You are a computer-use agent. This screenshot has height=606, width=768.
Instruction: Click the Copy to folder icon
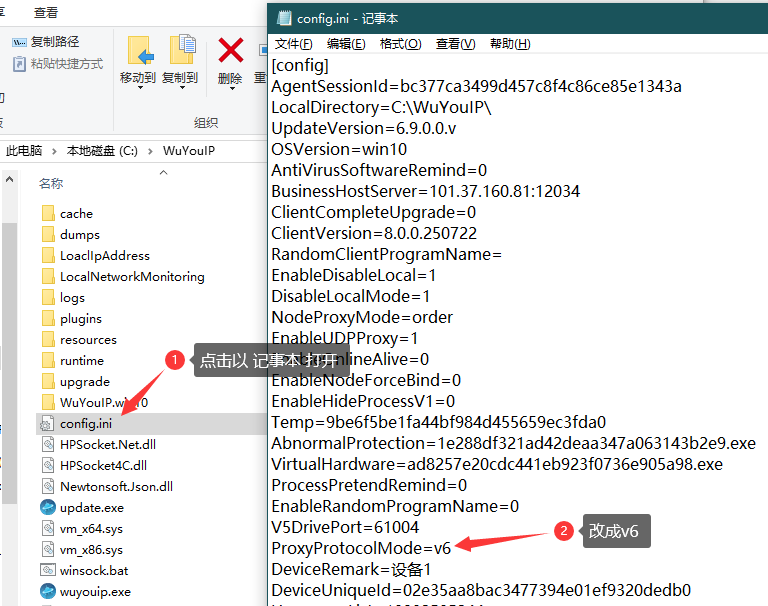tap(182, 49)
